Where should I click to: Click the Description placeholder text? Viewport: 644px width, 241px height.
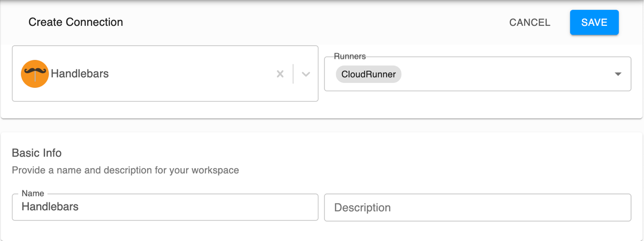point(362,207)
